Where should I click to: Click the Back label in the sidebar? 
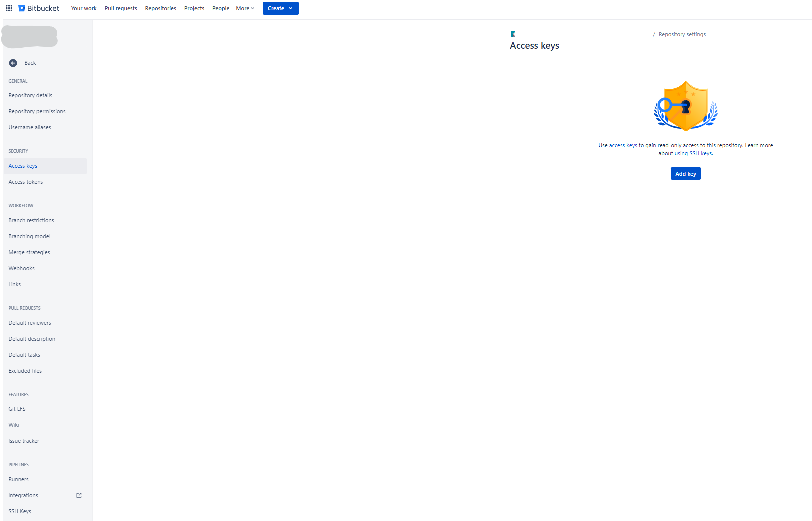pos(30,63)
